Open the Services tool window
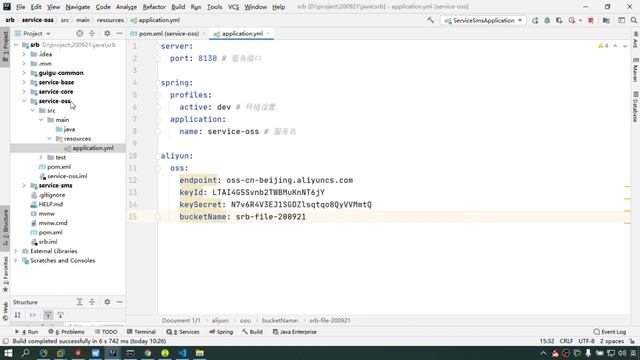The height and width of the screenshot is (360, 640). (x=183, y=332)
